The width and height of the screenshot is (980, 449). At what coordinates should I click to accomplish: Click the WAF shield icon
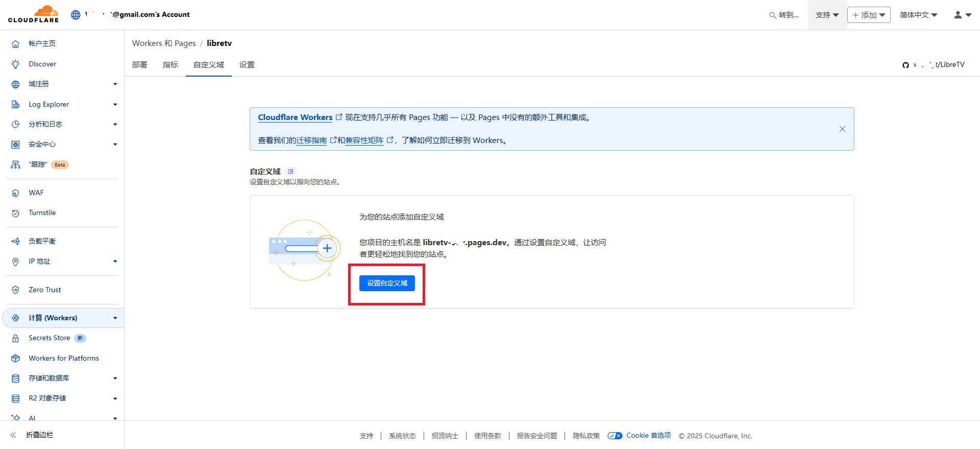pos(16,193)
